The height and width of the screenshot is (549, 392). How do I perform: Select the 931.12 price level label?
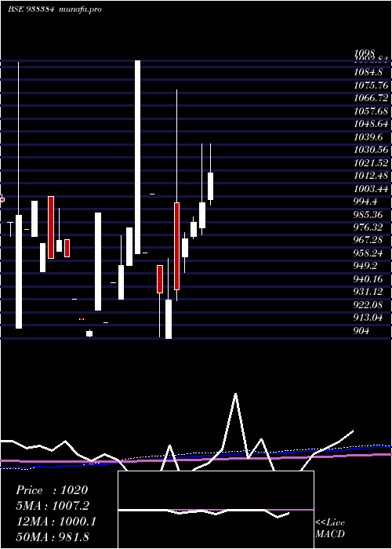[368, 291]
